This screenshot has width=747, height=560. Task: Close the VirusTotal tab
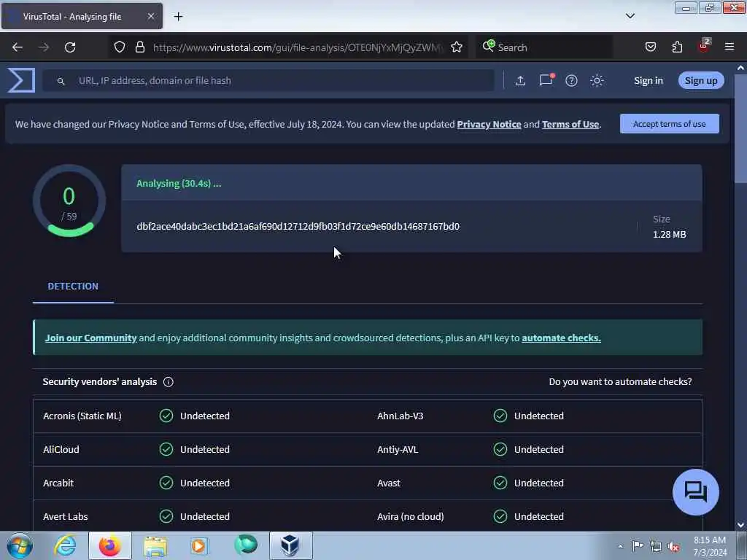pyautogui.click(x=150, y=16)
